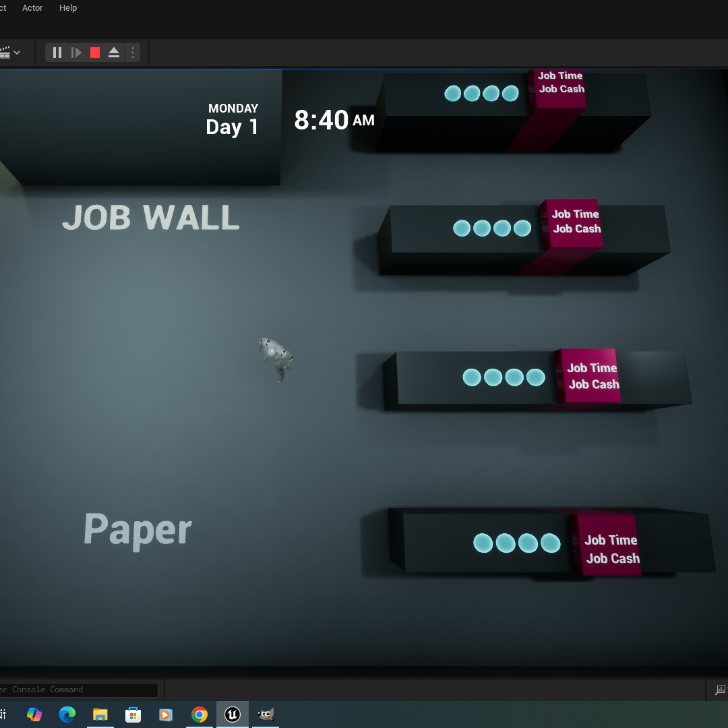Screen dimensions: 728x728
Task: Open the play options three-dot menu
Action: [133, 53]
